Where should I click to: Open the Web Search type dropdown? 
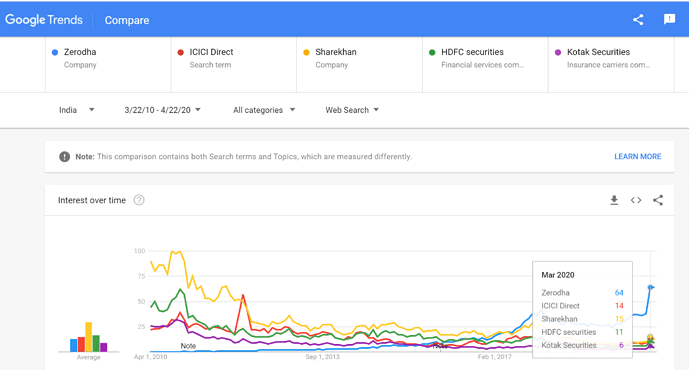point(352,110)
